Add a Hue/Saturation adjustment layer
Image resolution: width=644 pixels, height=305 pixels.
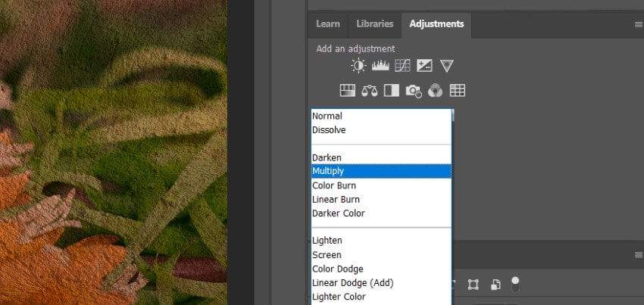348,91
